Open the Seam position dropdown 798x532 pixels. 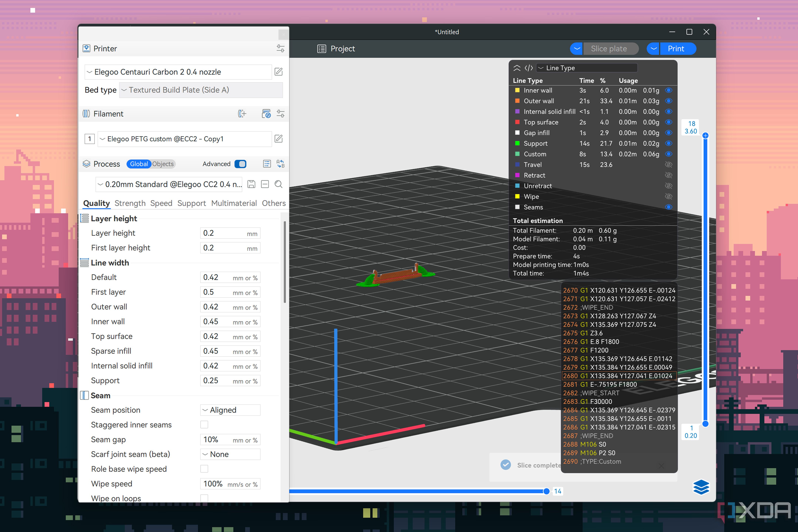tap(230, 410)
